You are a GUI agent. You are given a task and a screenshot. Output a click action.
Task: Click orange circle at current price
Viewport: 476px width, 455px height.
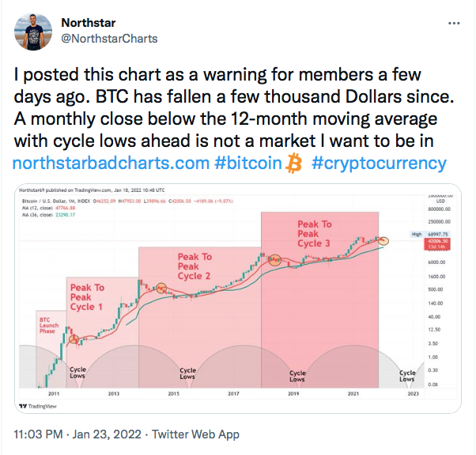coord(385,239)
